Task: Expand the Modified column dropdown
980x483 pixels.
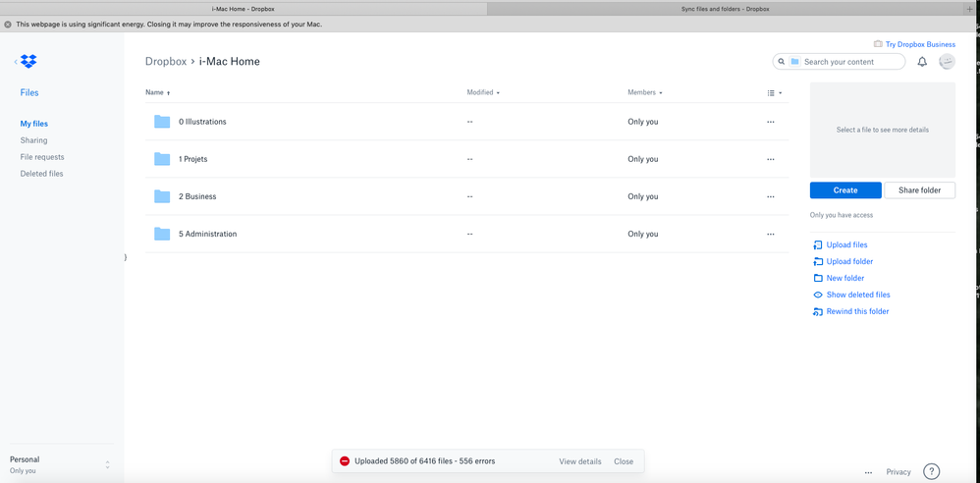Action: tap(483, 92)
